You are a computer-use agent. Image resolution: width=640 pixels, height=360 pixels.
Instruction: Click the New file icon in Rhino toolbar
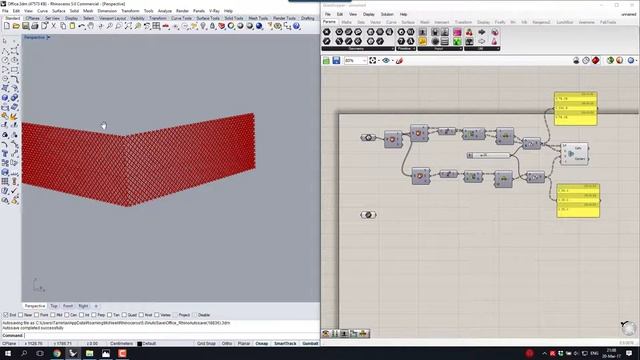(x=7, y=26)
